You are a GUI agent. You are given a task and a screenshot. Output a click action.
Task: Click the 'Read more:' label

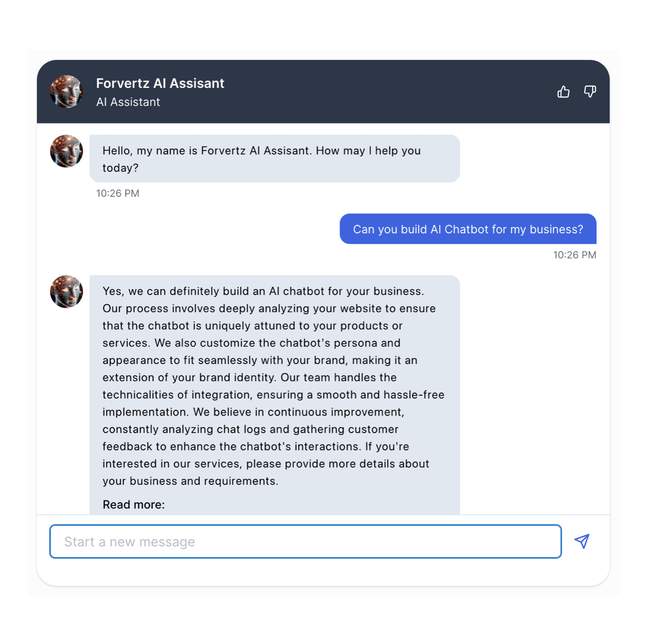click(134, 505)
